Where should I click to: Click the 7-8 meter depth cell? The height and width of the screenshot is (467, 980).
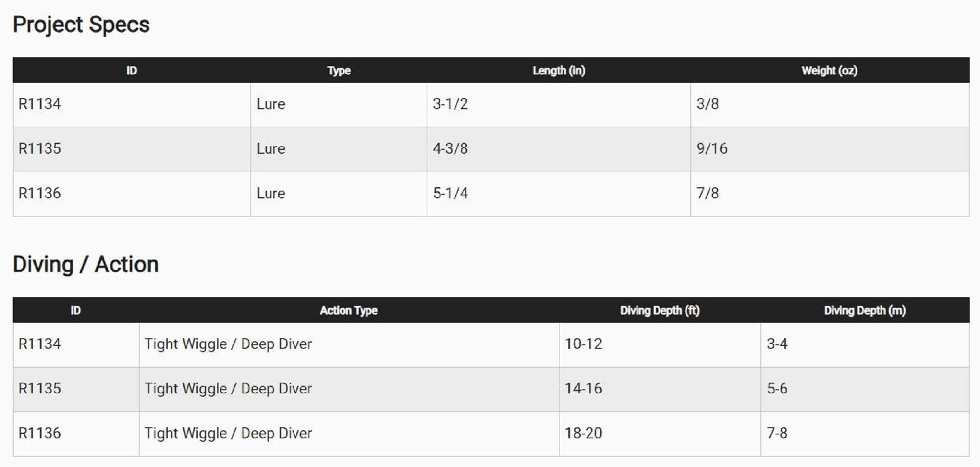pos(777,433)
